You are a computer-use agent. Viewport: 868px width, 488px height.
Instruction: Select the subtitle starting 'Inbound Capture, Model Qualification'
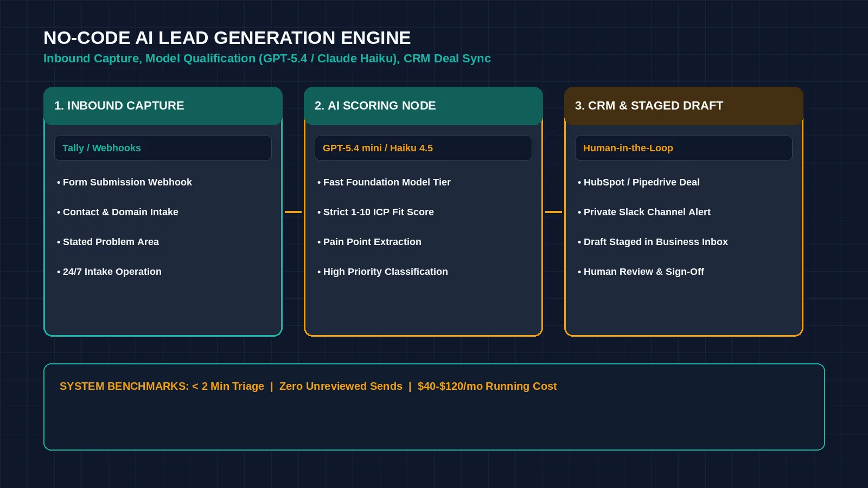pos(267,59)
